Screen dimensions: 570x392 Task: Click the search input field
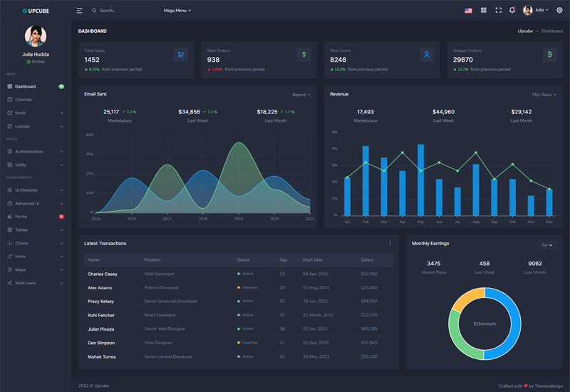click(125, 11)
